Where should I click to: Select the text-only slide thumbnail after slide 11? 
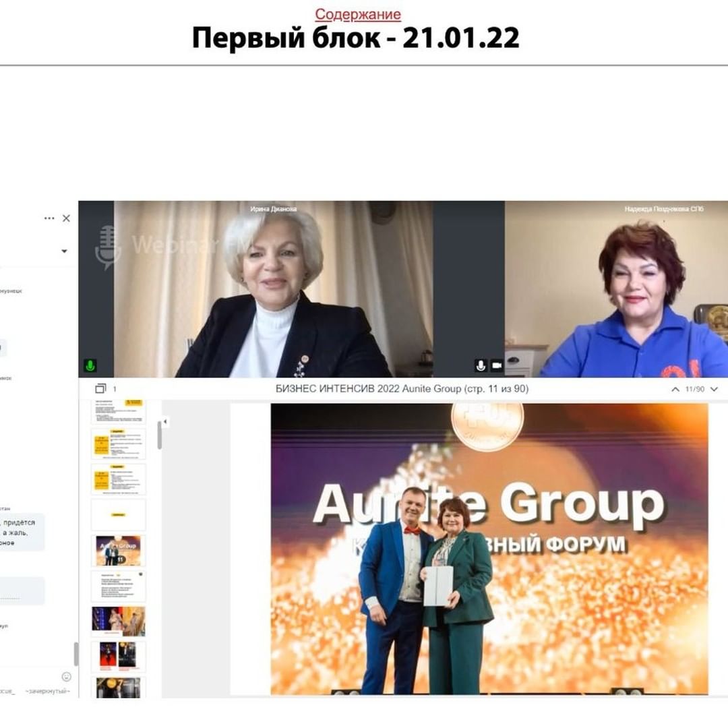pyautogui.click(x=119, y=586)
